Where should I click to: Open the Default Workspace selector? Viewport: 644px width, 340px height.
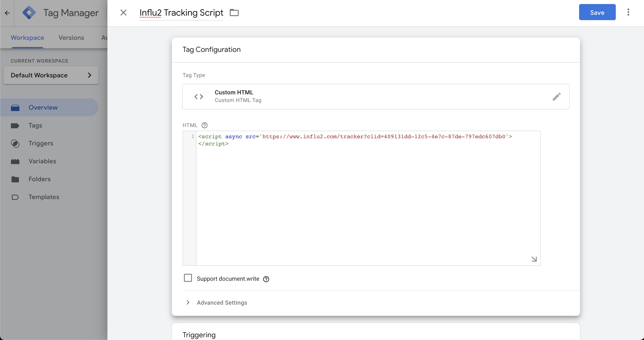[x=51, y=75]
